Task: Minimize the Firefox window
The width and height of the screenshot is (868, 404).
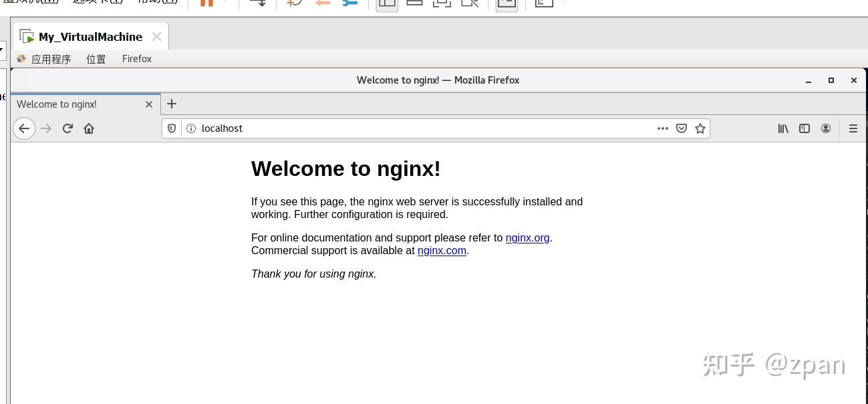Action: [809, 80]
